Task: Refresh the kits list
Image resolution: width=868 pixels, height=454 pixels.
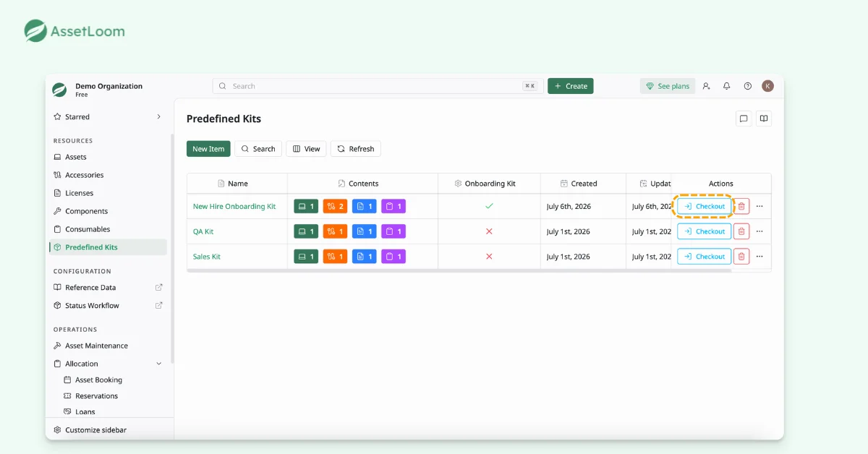Action: (x=356, y=149)
